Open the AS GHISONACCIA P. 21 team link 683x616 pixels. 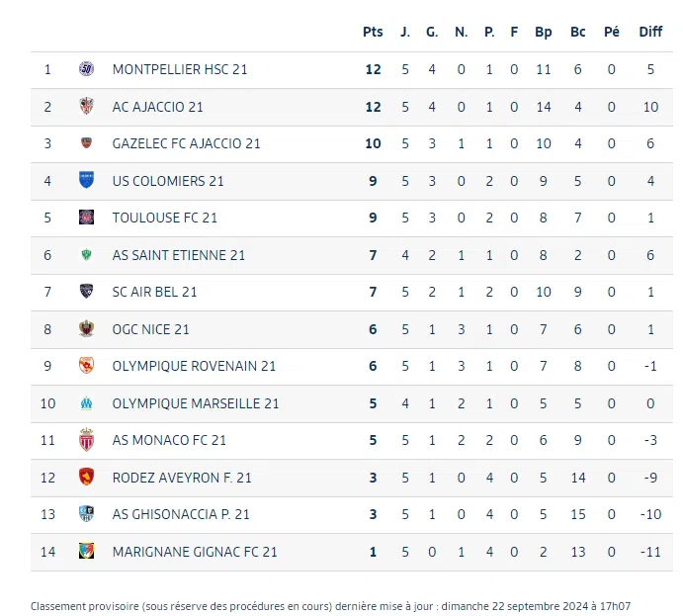tap(181, 514)
